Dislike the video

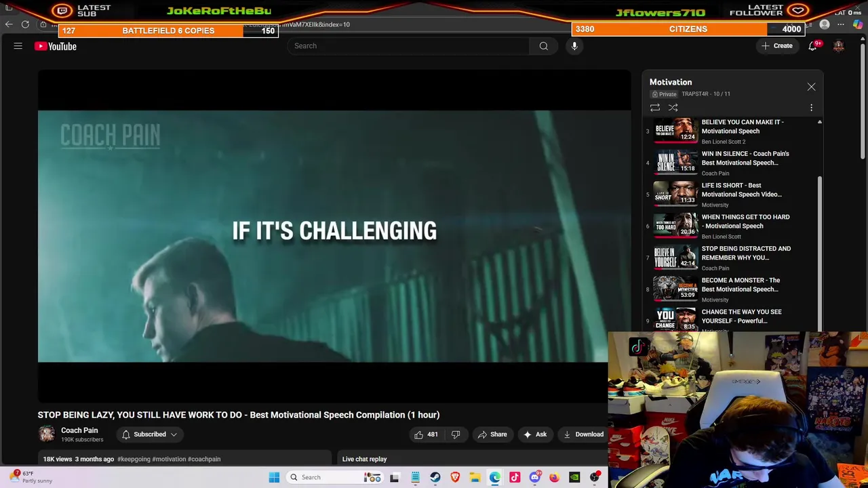[x=456, y=434]
